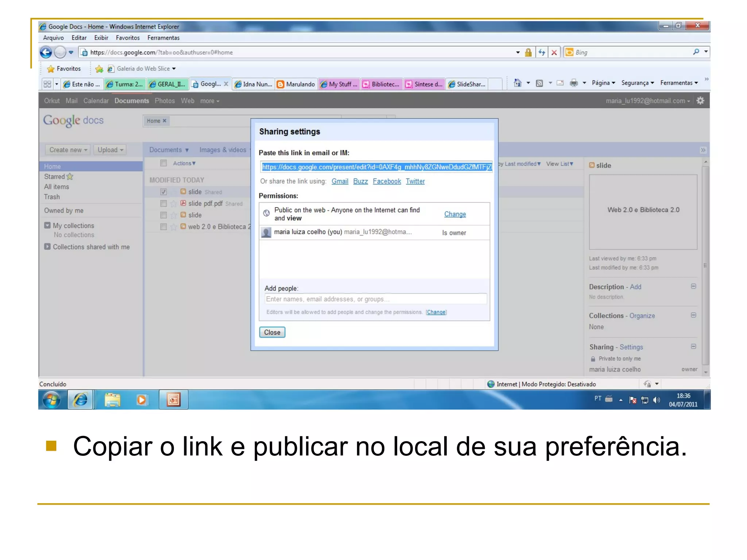747x560 pixels.
Task: Expand Collections shared with me node
Action: 47,246
